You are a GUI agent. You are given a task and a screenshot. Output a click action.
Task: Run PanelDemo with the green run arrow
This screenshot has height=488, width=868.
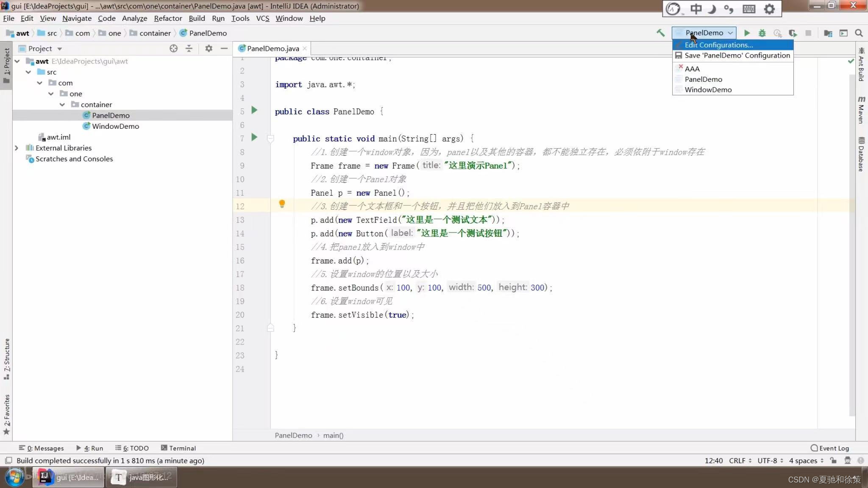(747, 33)
